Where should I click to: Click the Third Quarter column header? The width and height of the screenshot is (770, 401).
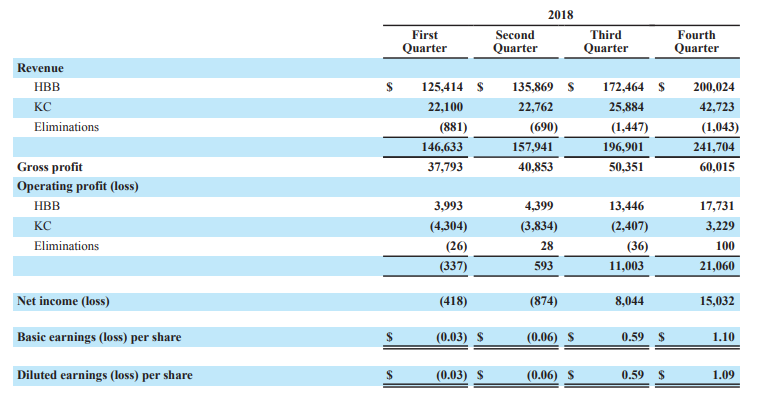coord(605,42)
